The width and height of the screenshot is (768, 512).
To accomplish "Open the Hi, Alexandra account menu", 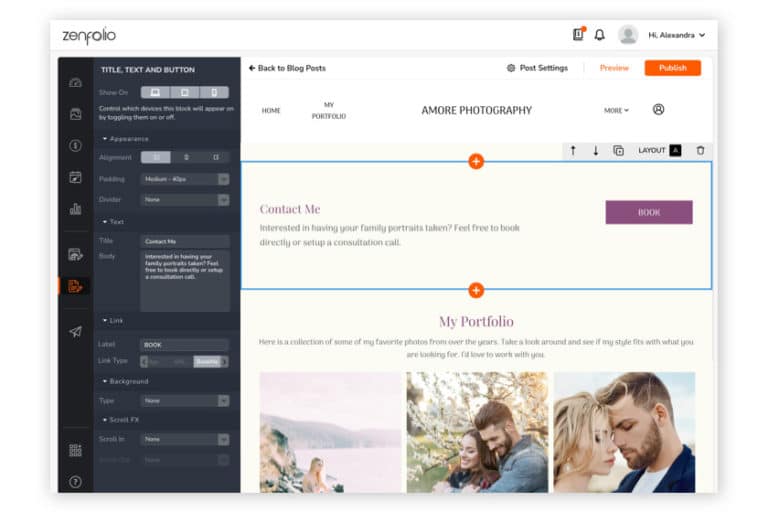I will (676, 35).
